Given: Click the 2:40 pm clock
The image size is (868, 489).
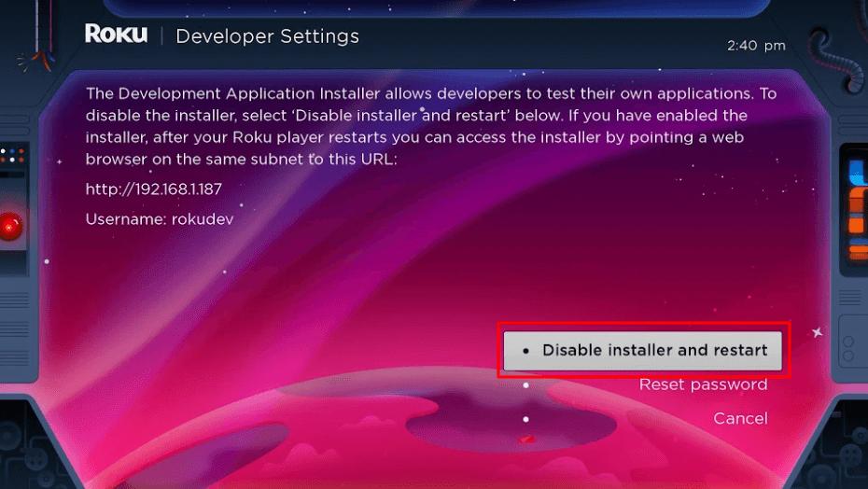Looking at the screenshot, I should (756, 45).
